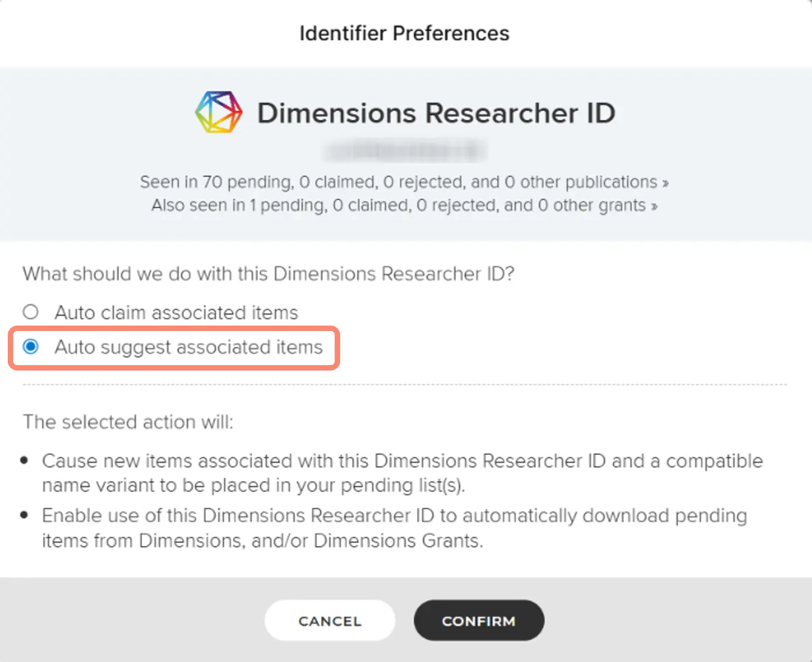The width and height of the screenshot is (812, 662).
Task: Click the chevron after "other grants"
Action: 654,207
